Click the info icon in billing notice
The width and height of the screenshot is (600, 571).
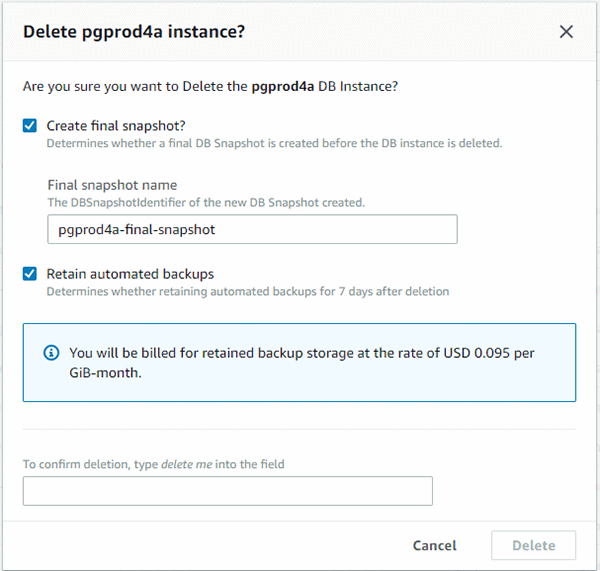pyautogui.click(x=51, y=352)
